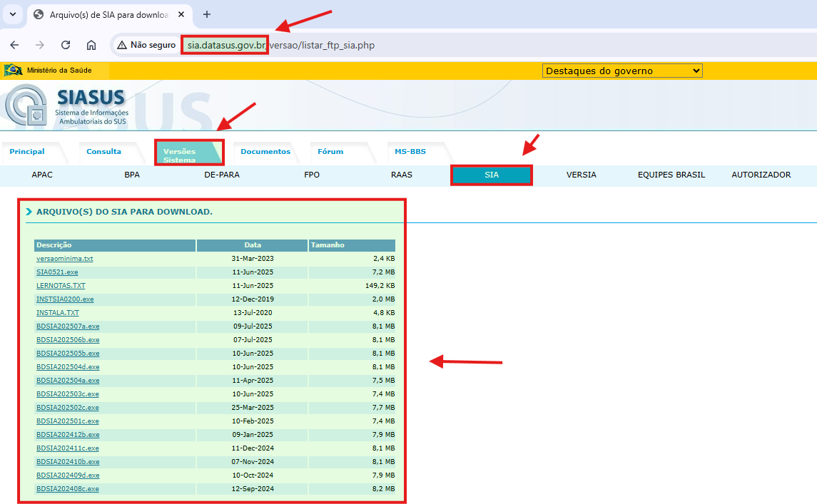Screen dimensions: 817x504
Task: Click the SIASUS logo
Action: 68,106
